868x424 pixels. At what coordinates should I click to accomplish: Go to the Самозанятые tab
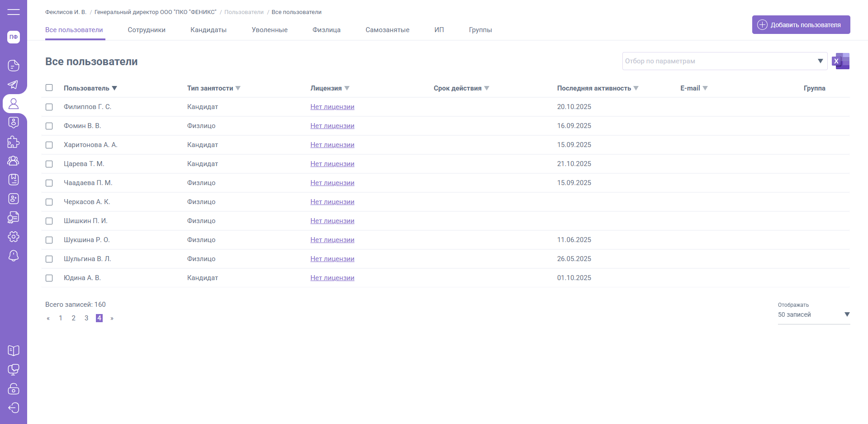point(387,30)
